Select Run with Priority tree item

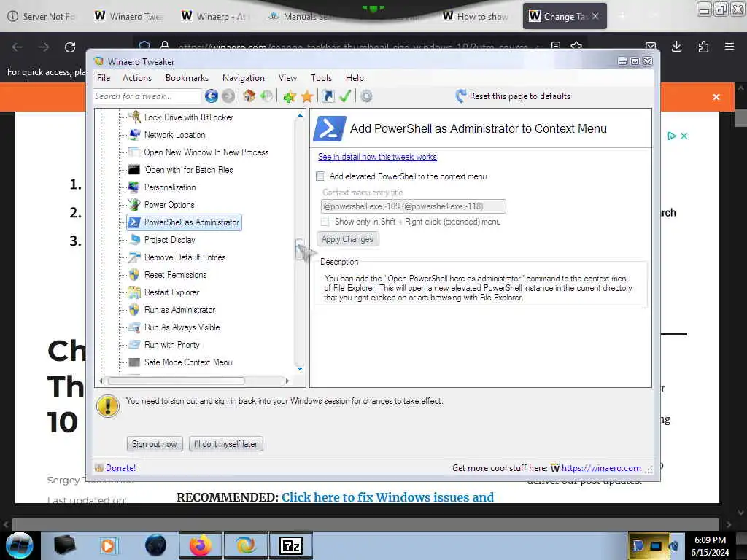coord(171,345)
